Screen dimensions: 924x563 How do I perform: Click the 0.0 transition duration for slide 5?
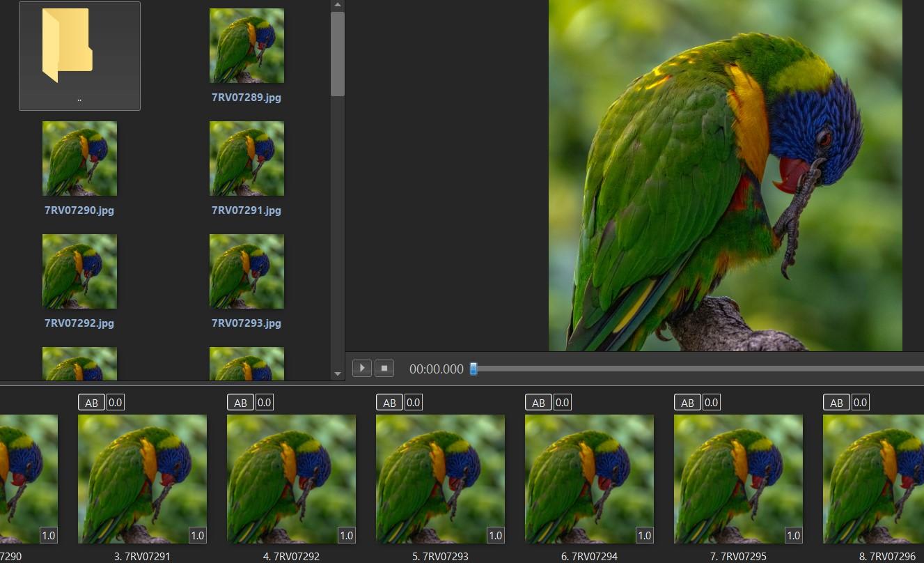coord(414,403)
